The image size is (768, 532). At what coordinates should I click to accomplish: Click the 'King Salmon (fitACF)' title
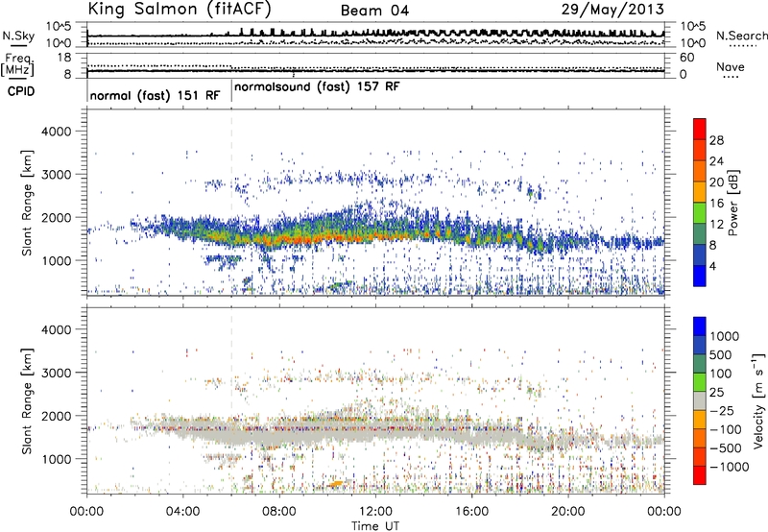coord(179,9)
